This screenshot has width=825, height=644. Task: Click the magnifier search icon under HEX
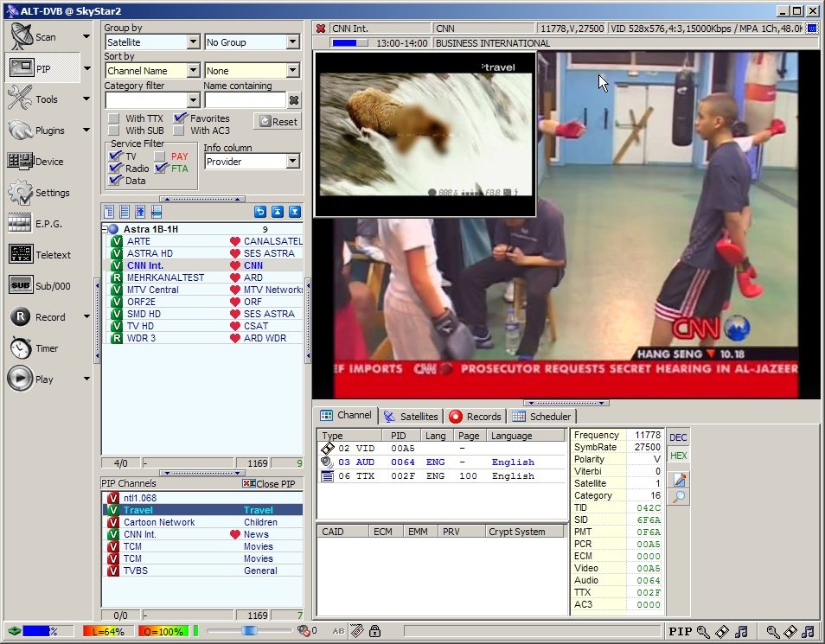(679, 497)
